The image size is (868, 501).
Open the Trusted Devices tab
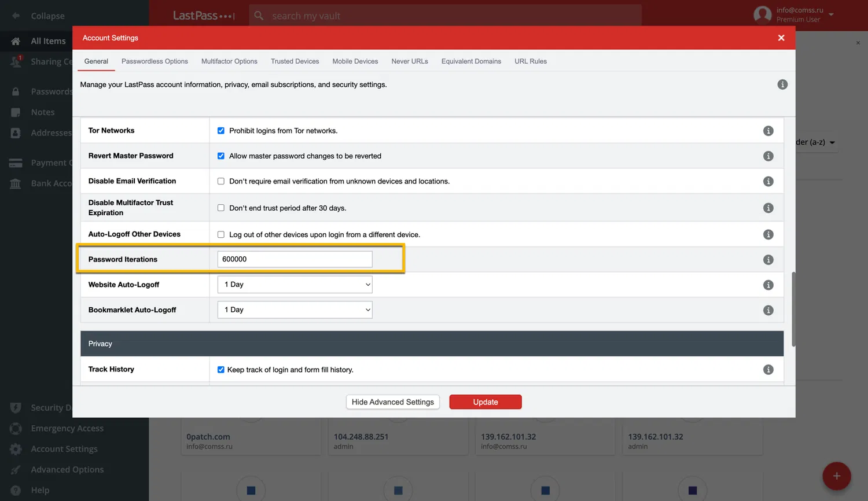click(295, 61)
